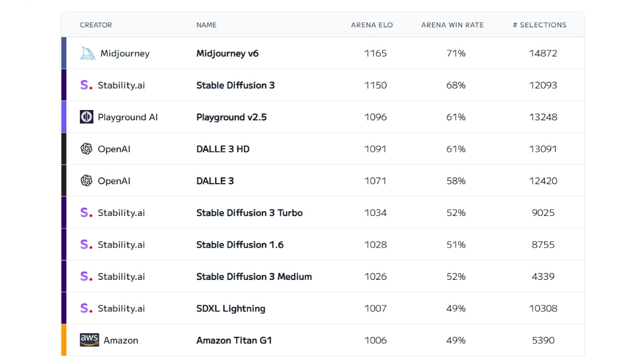
Task: Click the Playground AI logo icon
Action: pyautogui.click(x=86, y=117)
